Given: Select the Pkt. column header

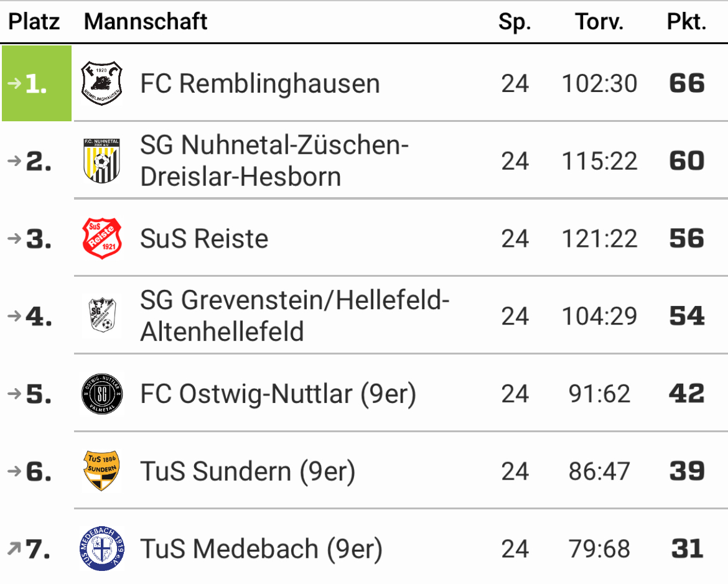Looking at the screenshot, I should pos(687,21).
